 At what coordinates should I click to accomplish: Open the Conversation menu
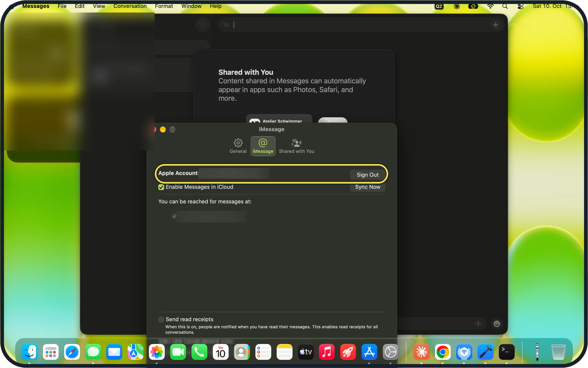click(130, 6)
